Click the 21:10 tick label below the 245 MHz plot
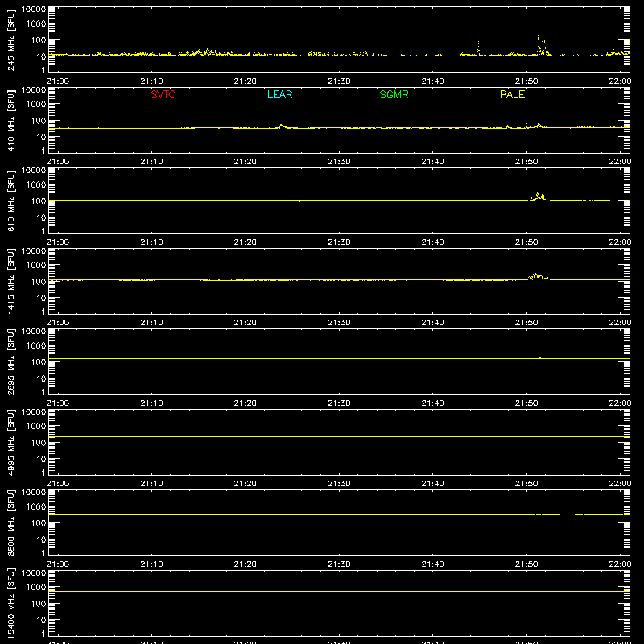 click(x=151, y=81)
